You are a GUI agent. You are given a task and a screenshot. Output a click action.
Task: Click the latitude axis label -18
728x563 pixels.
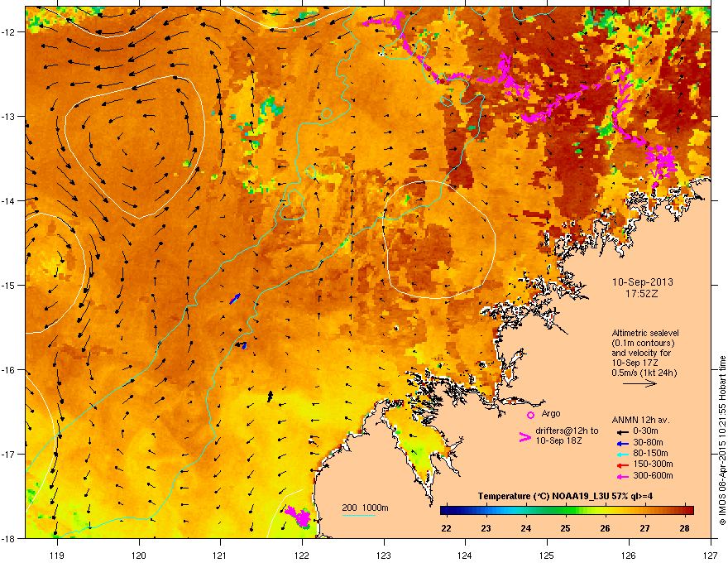coord(8,538)
